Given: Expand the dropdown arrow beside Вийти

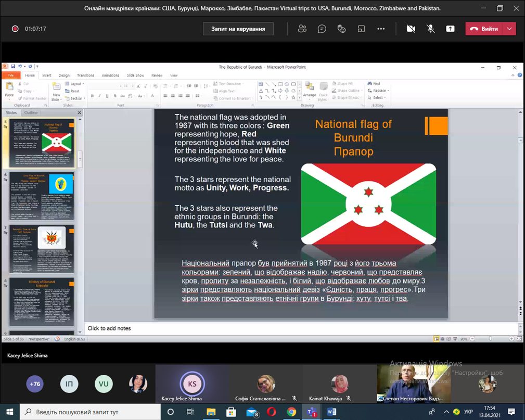Looking at the screenshot, I should (x=509, y=29).
